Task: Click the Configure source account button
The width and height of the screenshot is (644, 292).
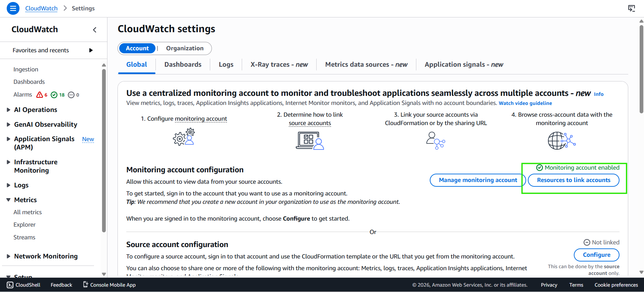Action: click(x=597, y=255)
